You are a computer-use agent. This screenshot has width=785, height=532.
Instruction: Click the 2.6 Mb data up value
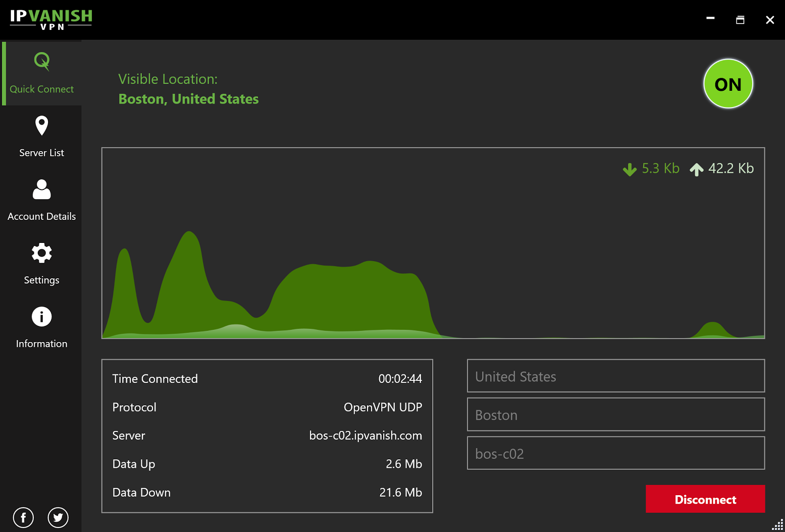pyautogui.click(x=404, y=464)
